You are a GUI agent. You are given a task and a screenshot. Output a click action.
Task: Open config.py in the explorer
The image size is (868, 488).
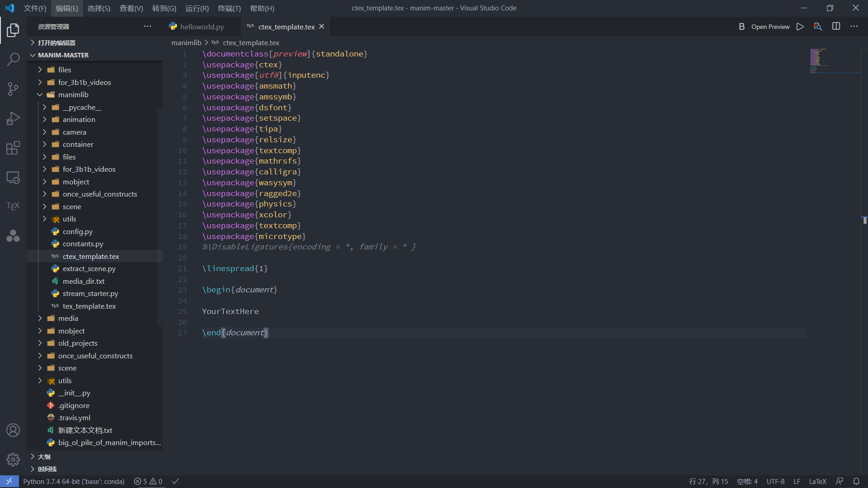[95, 232]
